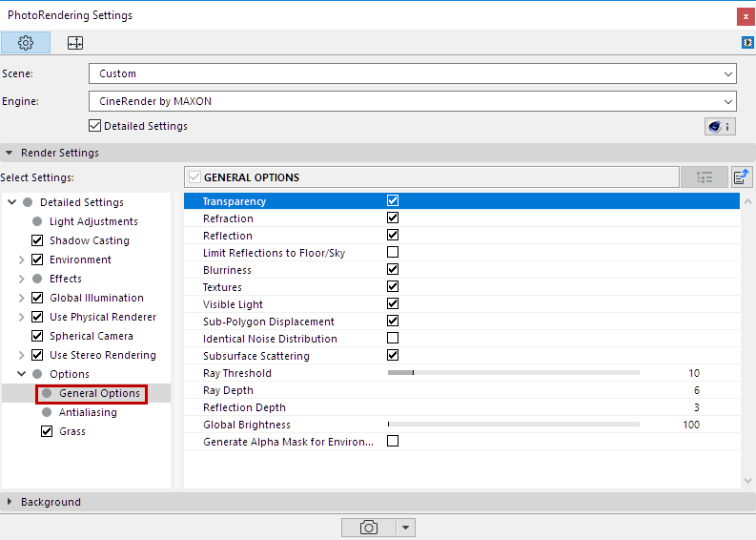The width and height of the screenshot is (756, 540).
Task: Switch to the size settings tab
Action: (x=75, y=43)
